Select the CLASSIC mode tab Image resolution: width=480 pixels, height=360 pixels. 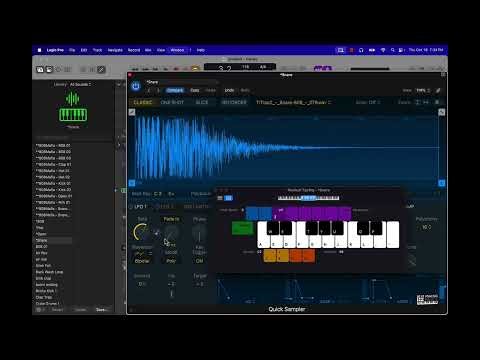coord(143,102)
